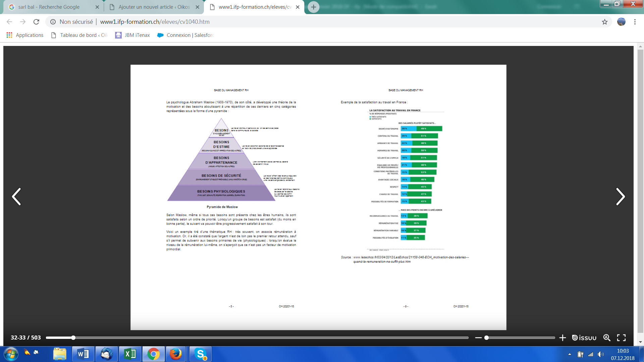Open JBM iTenax bookmark
This screenshot has height=362, width=644.
[x=132, y=35]
